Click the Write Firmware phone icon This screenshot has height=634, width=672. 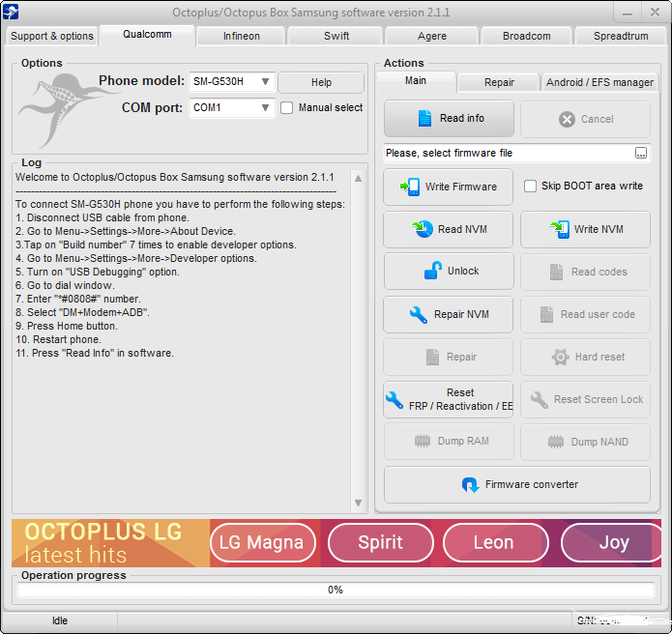coord(410,187)
